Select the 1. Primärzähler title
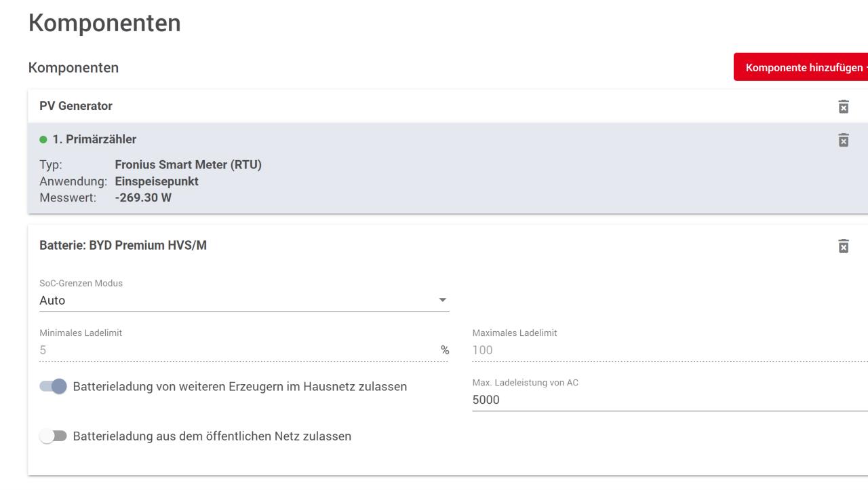Image resolution: width=868 pixels, height=490 pixels. coord(94,140)
